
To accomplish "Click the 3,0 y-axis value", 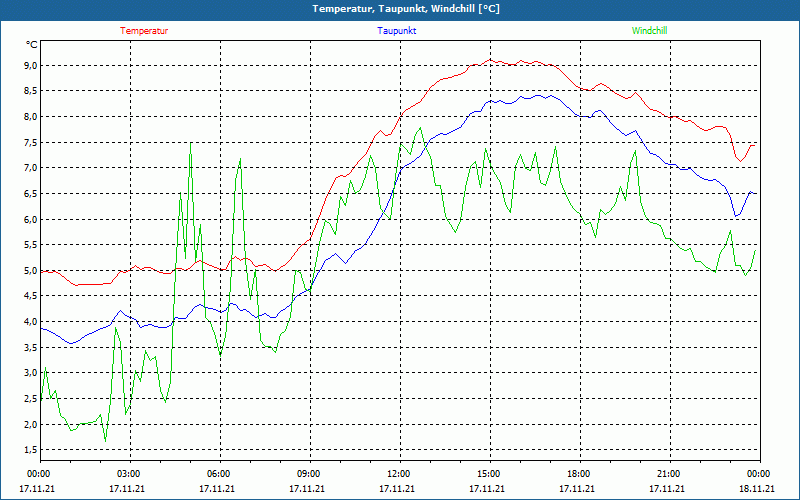I will coord(31,373).
